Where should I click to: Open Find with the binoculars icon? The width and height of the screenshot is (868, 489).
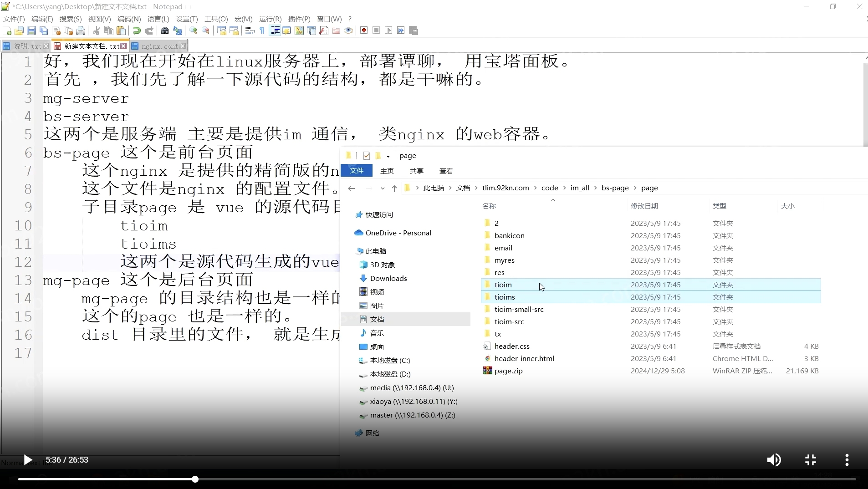pyautogui.click(x=165, y=31)
